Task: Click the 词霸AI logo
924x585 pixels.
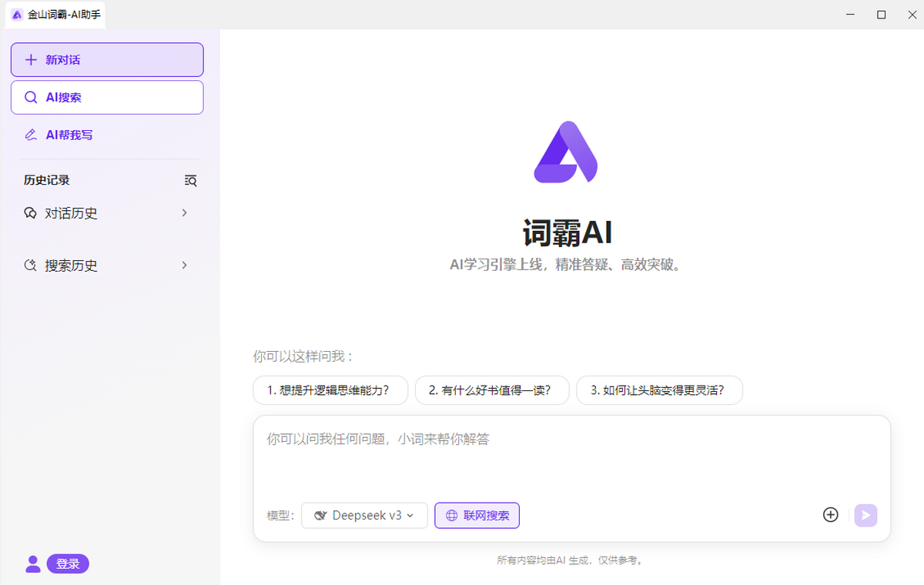Action: pyautogui.click(x=566, y=152)
